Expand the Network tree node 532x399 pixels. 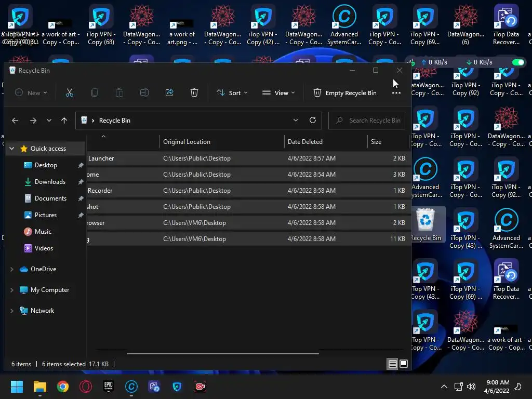tap(12, 311)
